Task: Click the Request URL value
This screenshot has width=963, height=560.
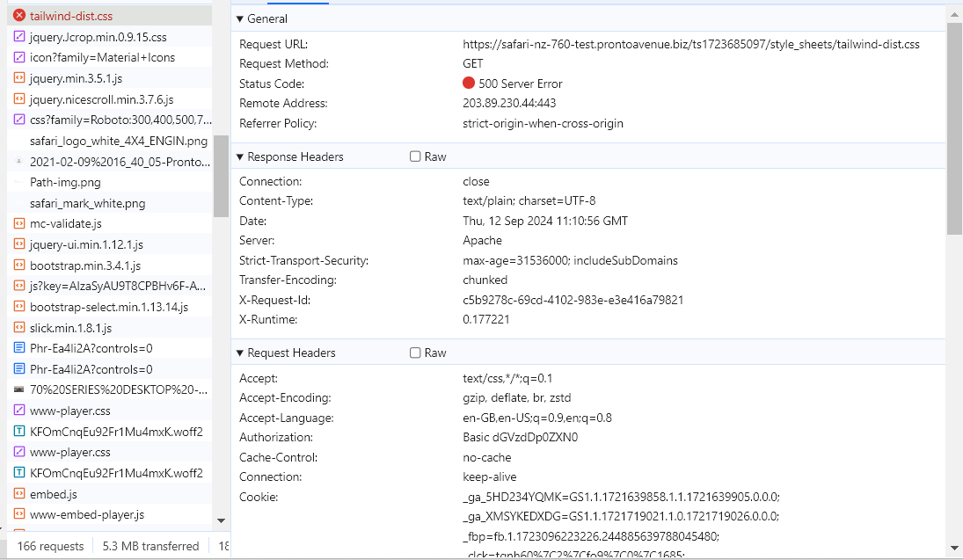Action: [691, 44]
